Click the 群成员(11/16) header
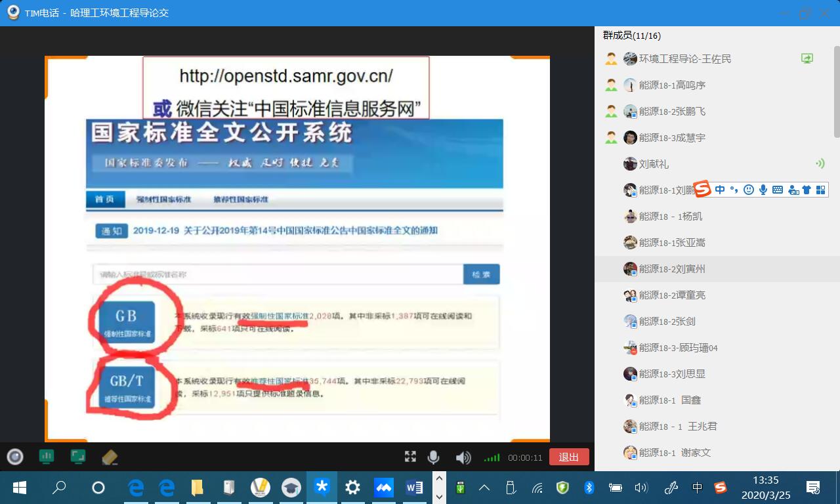The height and width of the screenshot is (504, 840). (x=632, y=35)
